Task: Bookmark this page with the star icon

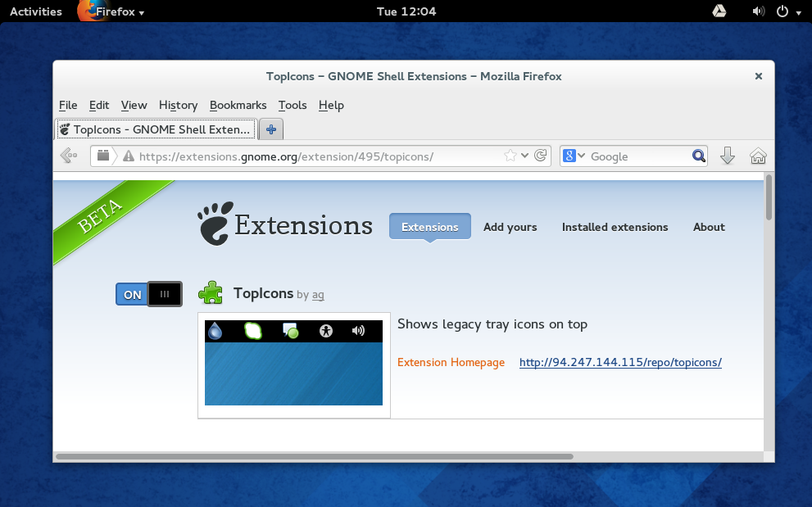Action: tap(510, 156)
